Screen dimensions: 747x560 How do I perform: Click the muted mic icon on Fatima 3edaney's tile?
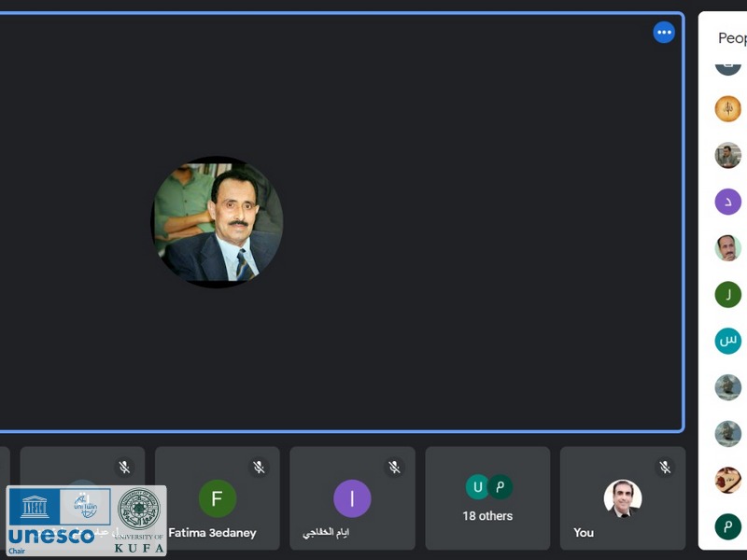click(259, 467)
